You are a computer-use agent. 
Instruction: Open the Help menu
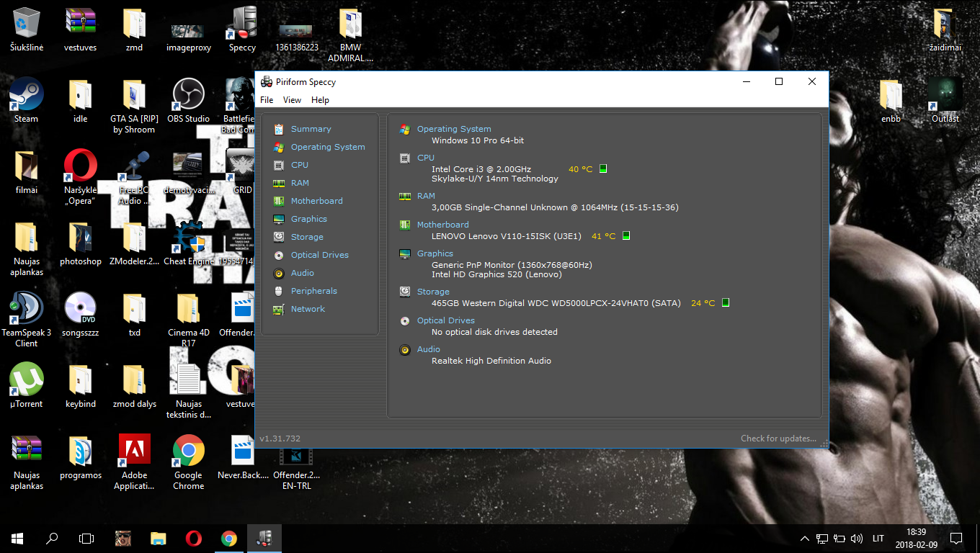(x=320, y=100)
